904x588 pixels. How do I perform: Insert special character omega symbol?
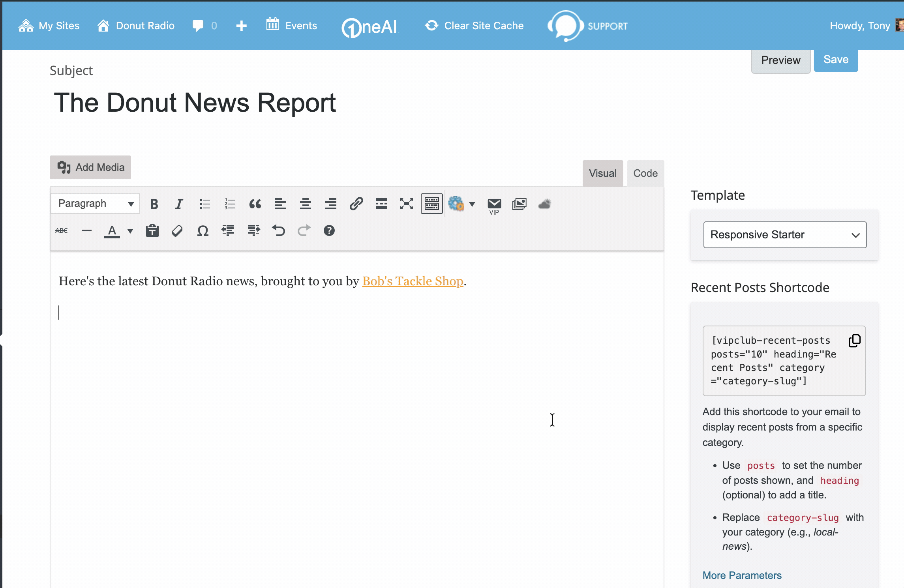point(203,231)
